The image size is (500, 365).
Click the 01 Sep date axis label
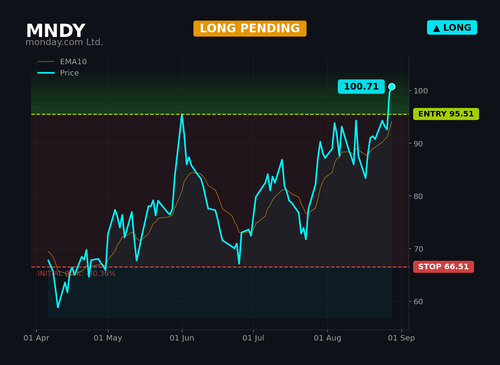click(x=401, y=338)
